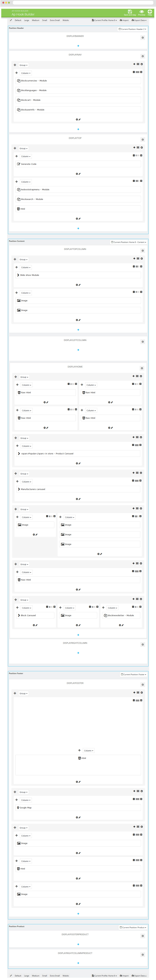
Task: Click the edit pencil below Google Map widget
Action: [79, 818]
